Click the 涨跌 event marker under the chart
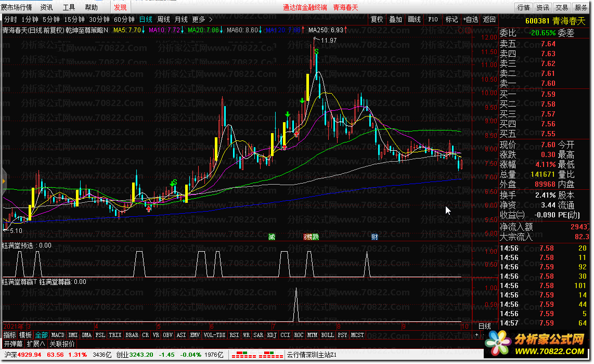 (x=311, y=237)
